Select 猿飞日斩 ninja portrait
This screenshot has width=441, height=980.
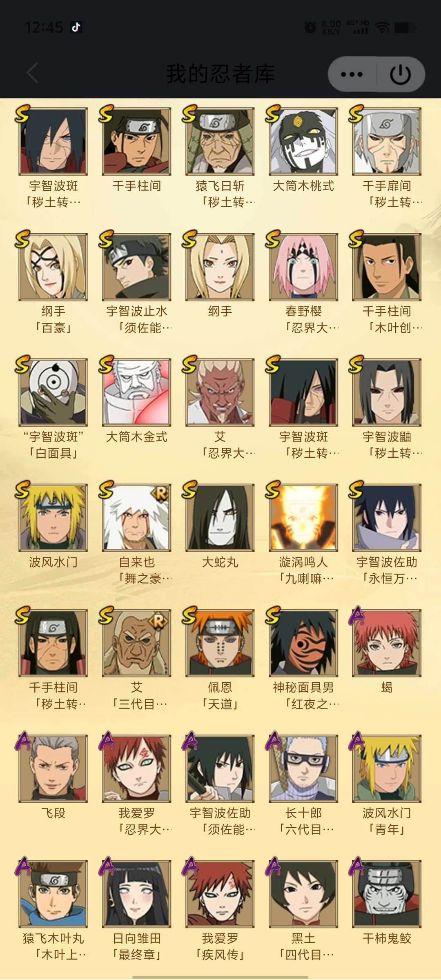click(220, 141)
